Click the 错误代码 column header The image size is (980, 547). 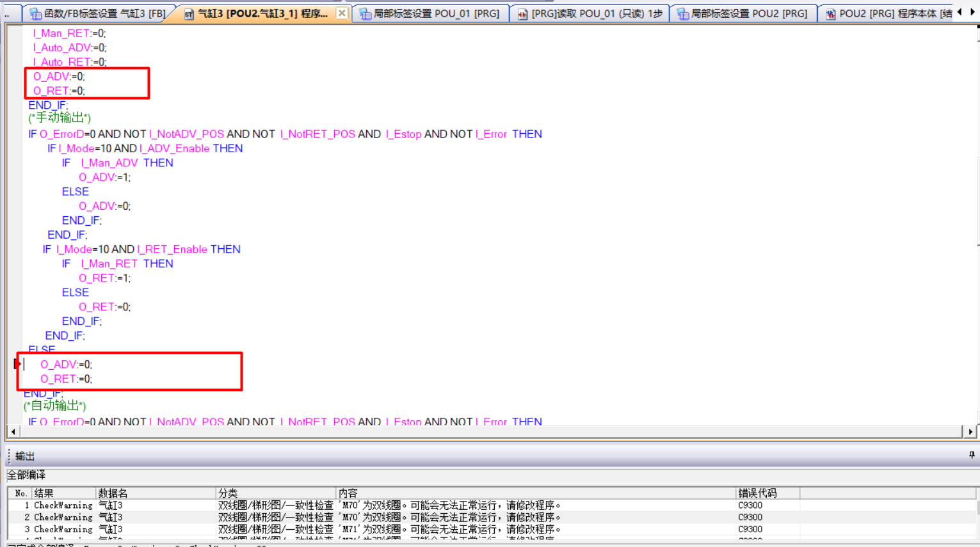(x=766, y=493)
